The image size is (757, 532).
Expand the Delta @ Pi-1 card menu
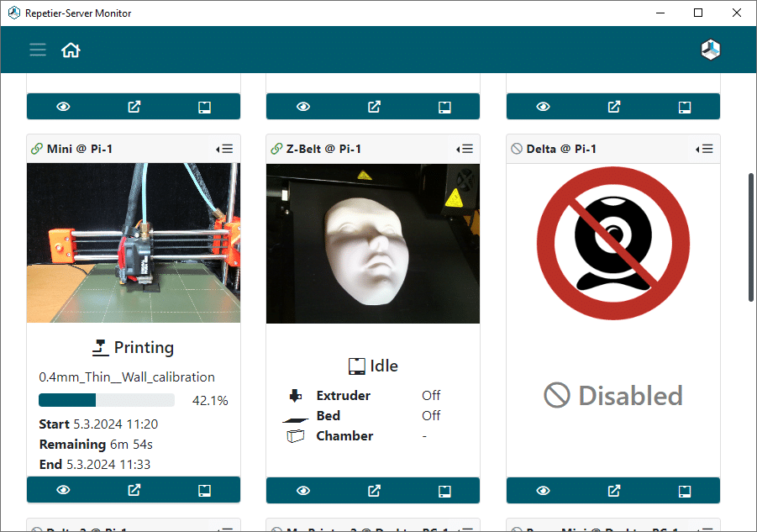[704, 149]
